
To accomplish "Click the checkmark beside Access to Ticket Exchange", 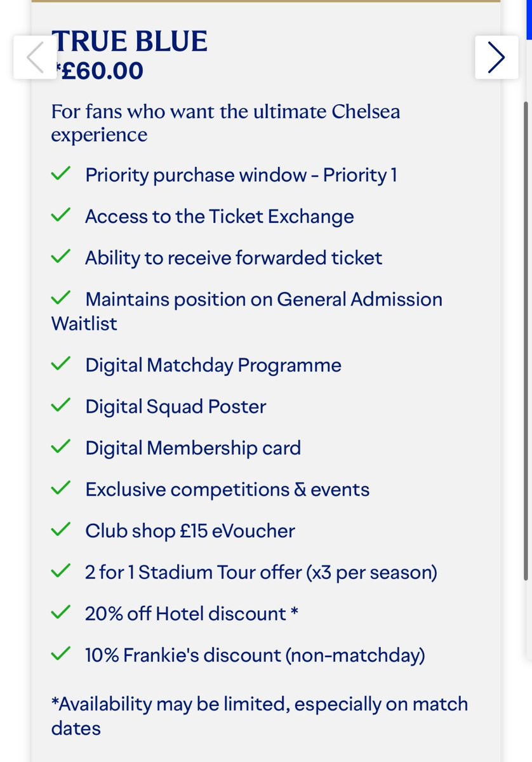I will pos(60,216).
